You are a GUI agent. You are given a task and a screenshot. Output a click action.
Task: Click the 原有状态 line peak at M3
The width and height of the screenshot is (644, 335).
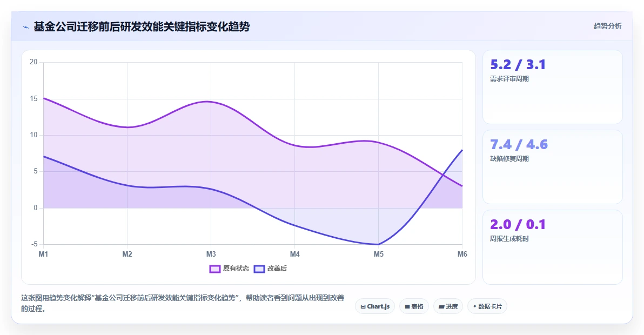tap(211, 102)
